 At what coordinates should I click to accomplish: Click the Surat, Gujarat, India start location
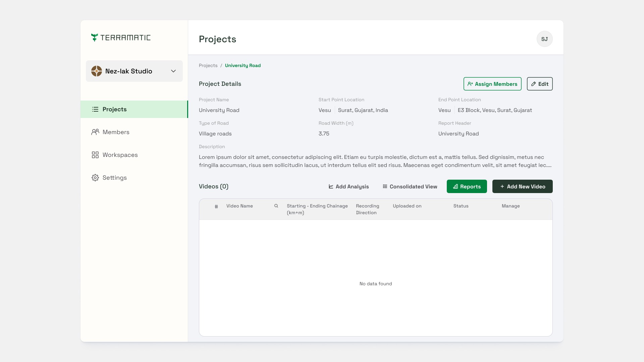click(x=363, y=110)
